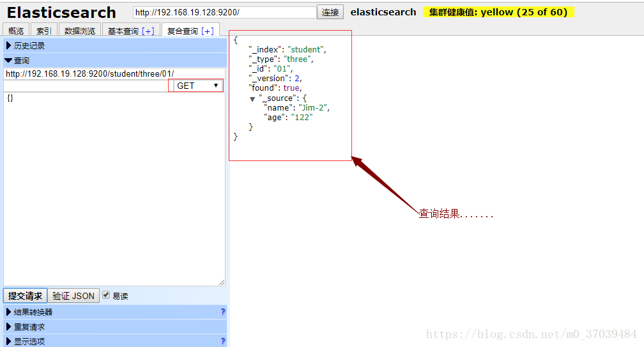Image resolution: width=644 pixels, height=347 pixels.
Task: Click the cluster health yellow status label
Action: click(x=498, y=12)
